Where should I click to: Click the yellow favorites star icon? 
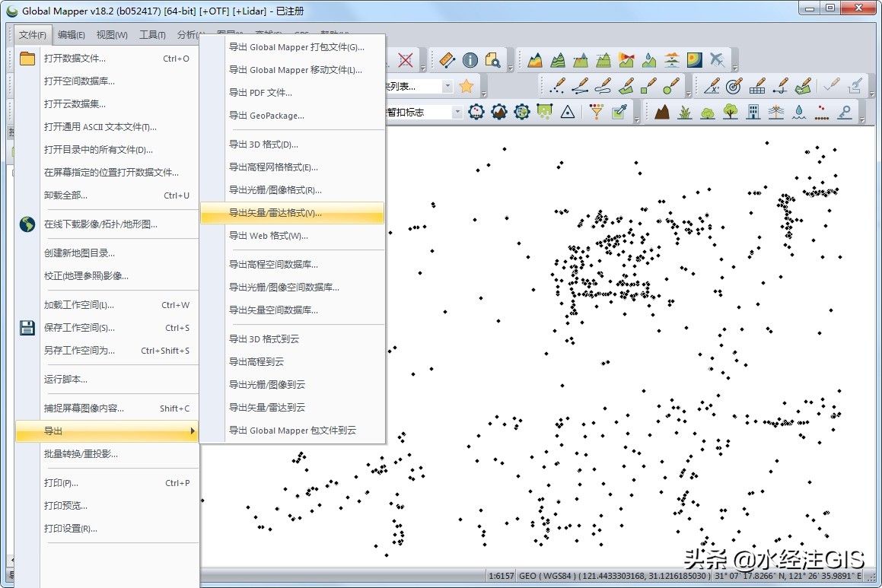coord(466,86)
